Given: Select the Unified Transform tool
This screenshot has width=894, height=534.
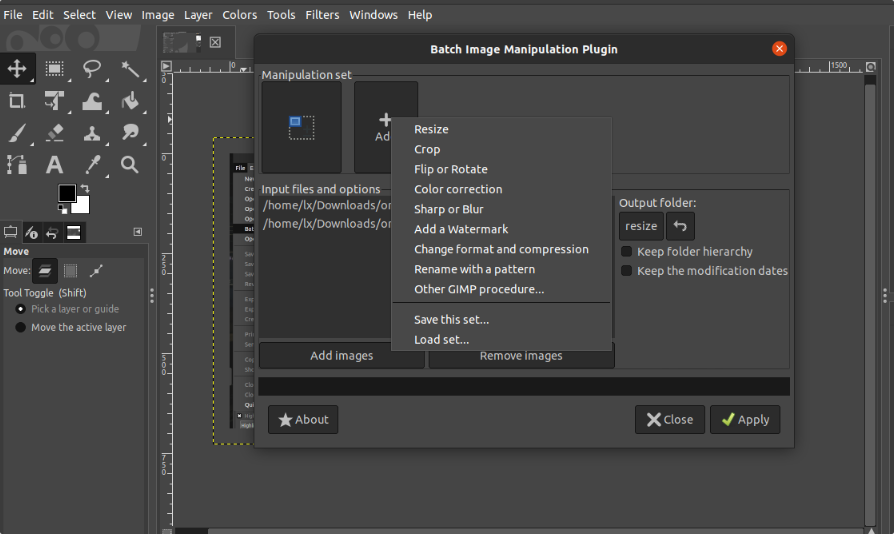Looking at the screenshot, I should tap(55, 101).
